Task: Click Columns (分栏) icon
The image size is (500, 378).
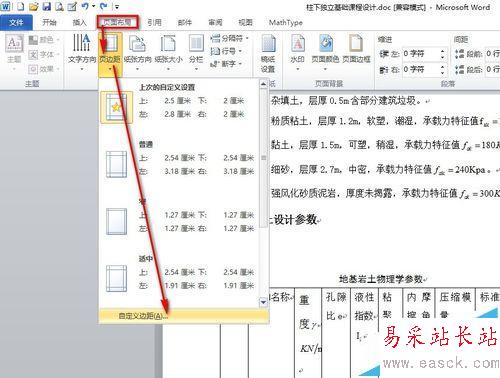Action: coord(196,44)
